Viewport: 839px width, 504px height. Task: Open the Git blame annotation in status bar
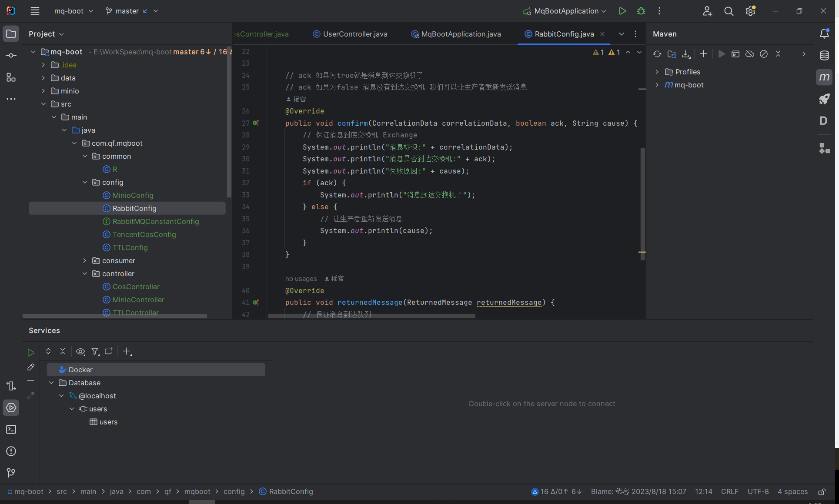pos(638,492)
